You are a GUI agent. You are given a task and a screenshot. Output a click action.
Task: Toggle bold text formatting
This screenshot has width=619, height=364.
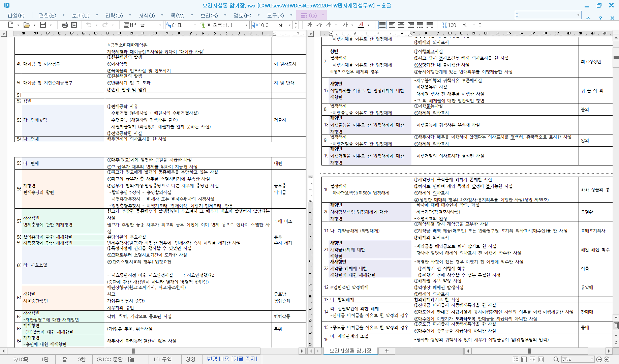[x=309, y=25]
